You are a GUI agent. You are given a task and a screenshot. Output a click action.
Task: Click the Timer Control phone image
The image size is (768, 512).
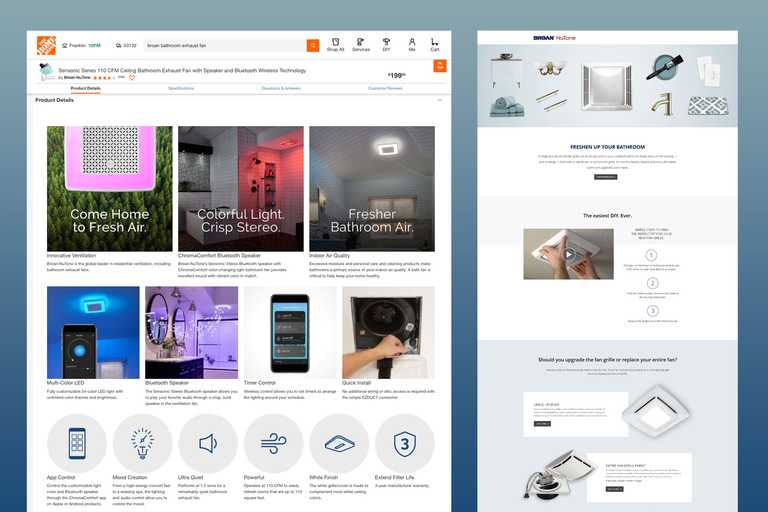[x=290, y=332]
